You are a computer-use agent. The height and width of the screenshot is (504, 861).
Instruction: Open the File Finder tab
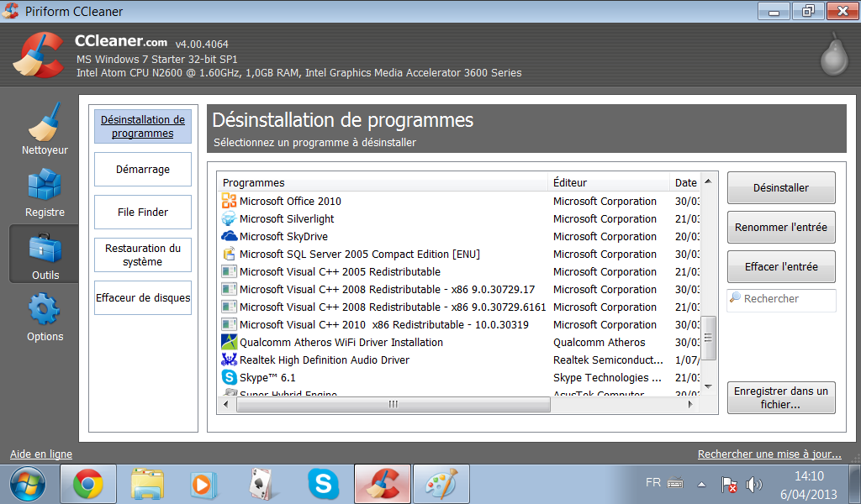(143, 213)
